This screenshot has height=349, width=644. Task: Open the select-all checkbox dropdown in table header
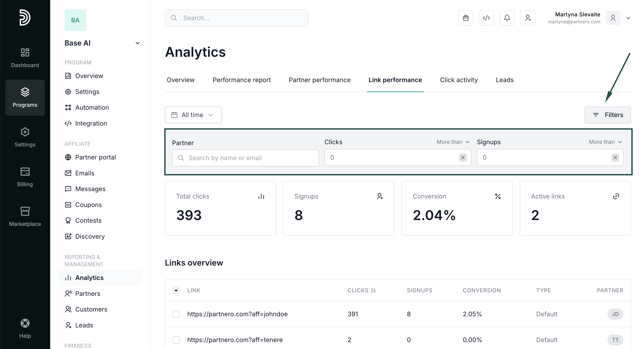click(176, 290)
